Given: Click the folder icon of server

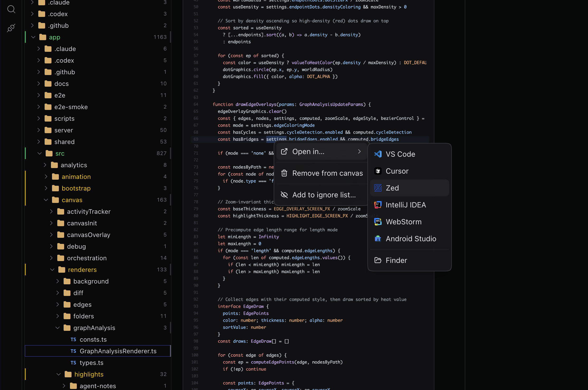Looking at the screenshot, I should (x=48, y=130).
